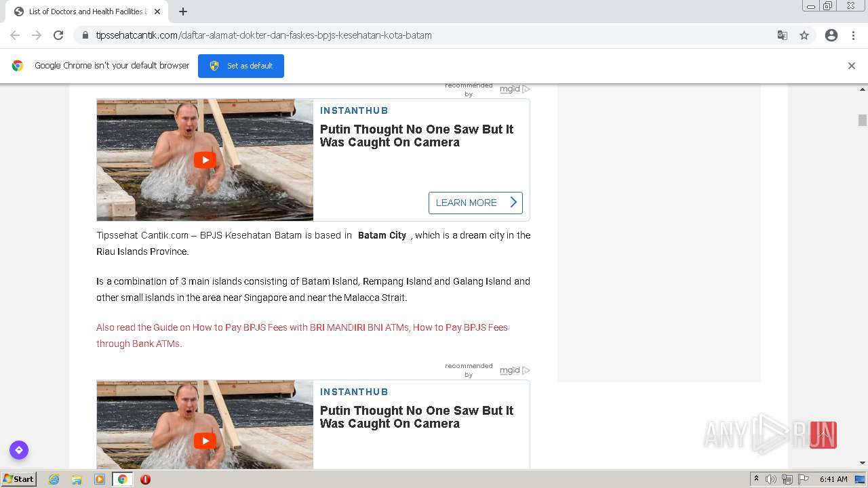Click 'Riau Islands Province' paragraph text
This screenshot has height=488, width=868.
coord(142,251)
